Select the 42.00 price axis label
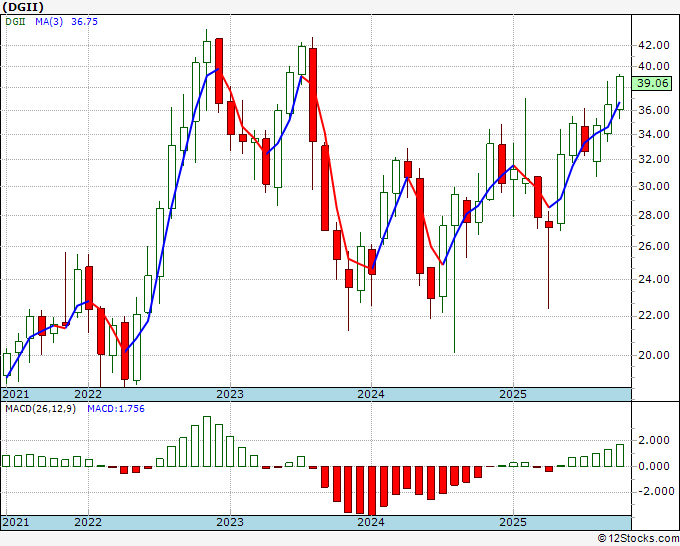The image size is (680, 546). [x=653, y=45]
